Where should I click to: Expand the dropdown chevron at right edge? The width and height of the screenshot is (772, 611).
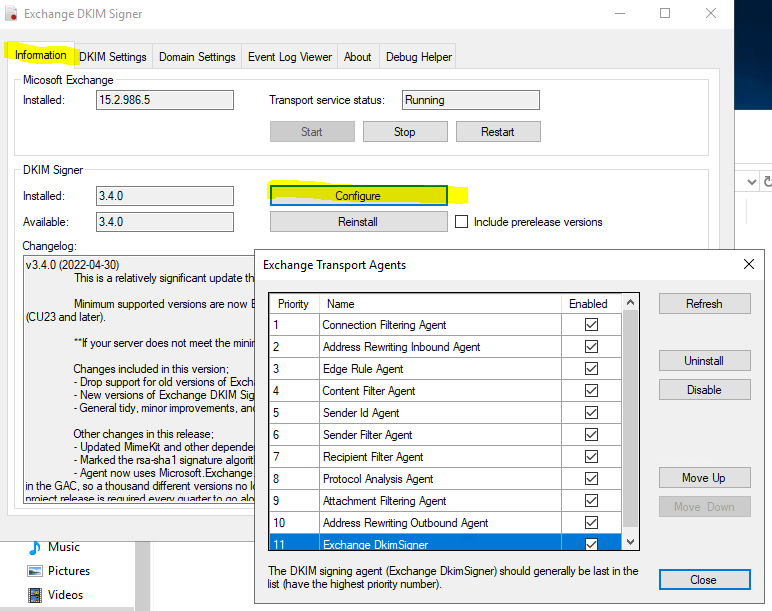click(751, 182)
